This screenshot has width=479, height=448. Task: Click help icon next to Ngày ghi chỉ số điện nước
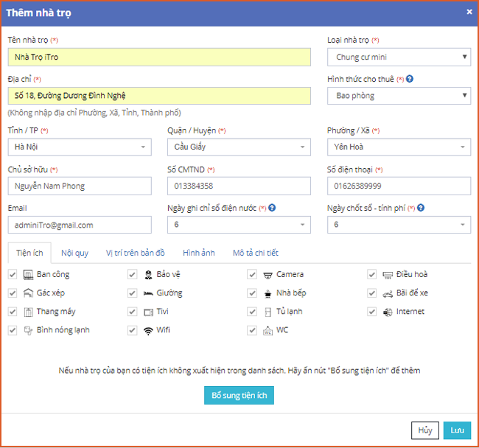pos(272,209)
